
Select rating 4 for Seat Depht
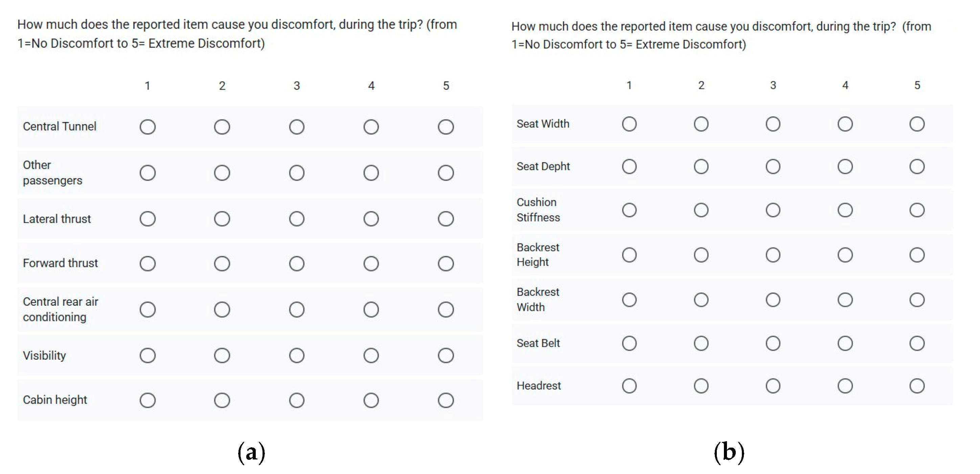(x=845, y=166)
